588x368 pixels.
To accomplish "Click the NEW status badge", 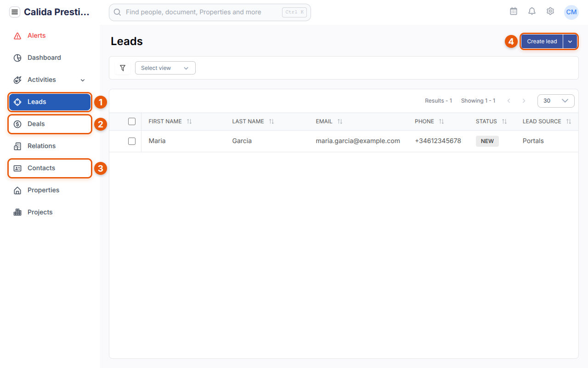I will pos(487,141).
